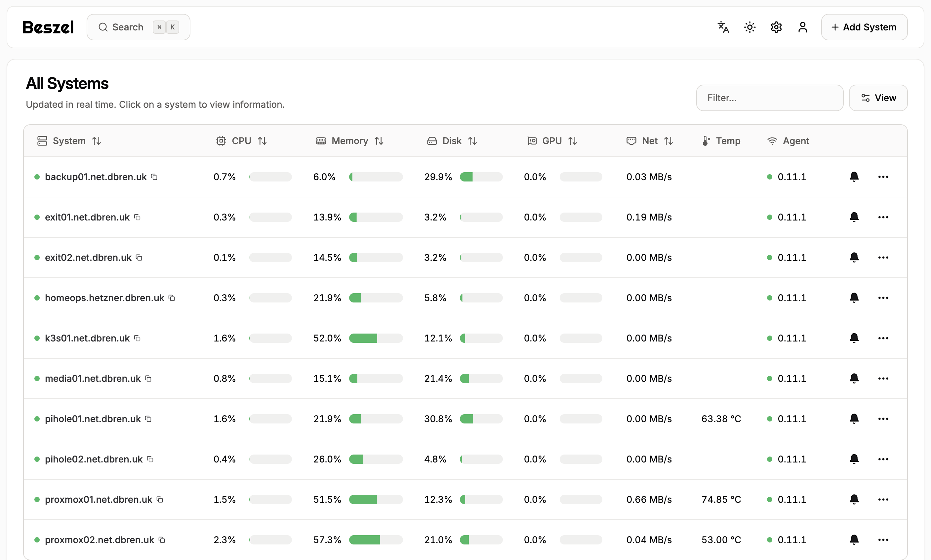
Task: Copy hostname for exit01.net.dbren.uk
Action: pyautogui.click(x=137, y=218)
